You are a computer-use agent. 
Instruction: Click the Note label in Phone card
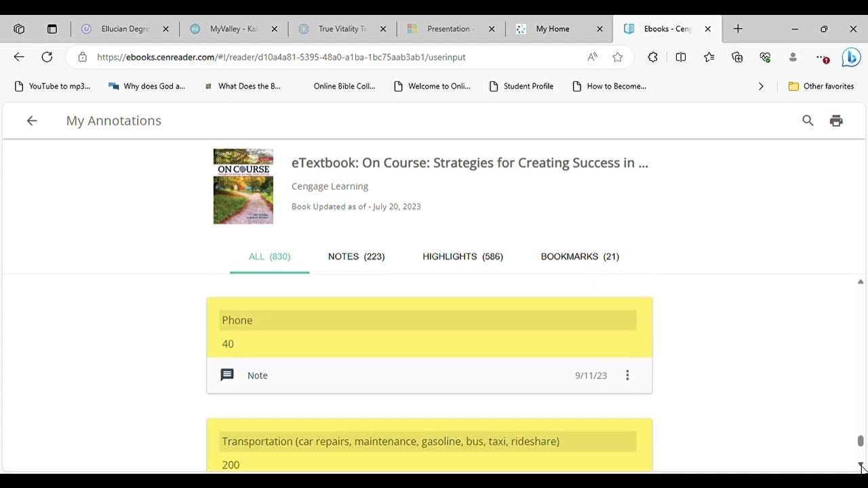pos(257,375)
